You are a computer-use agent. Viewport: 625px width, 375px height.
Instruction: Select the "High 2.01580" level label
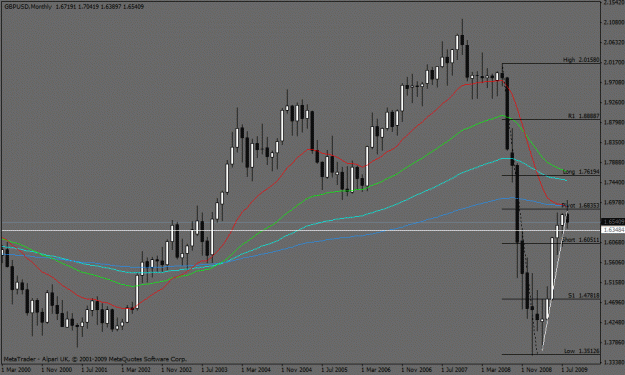click(x=581, y=60)
